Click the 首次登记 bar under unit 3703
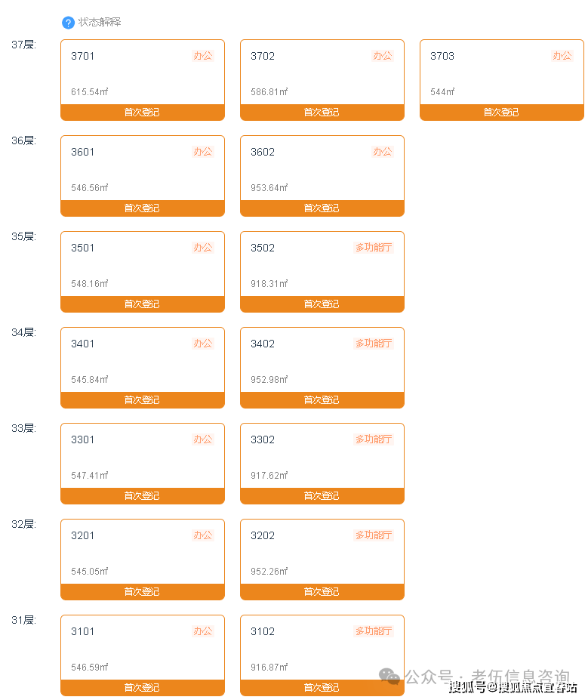The width and height of the screenshot is (588, 700). point(501,113)
